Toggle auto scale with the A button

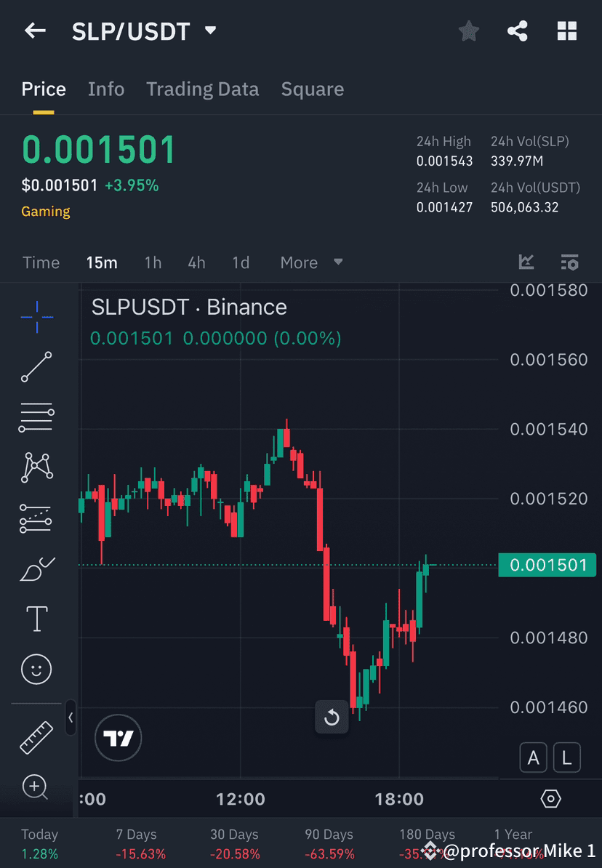[534, 758]
